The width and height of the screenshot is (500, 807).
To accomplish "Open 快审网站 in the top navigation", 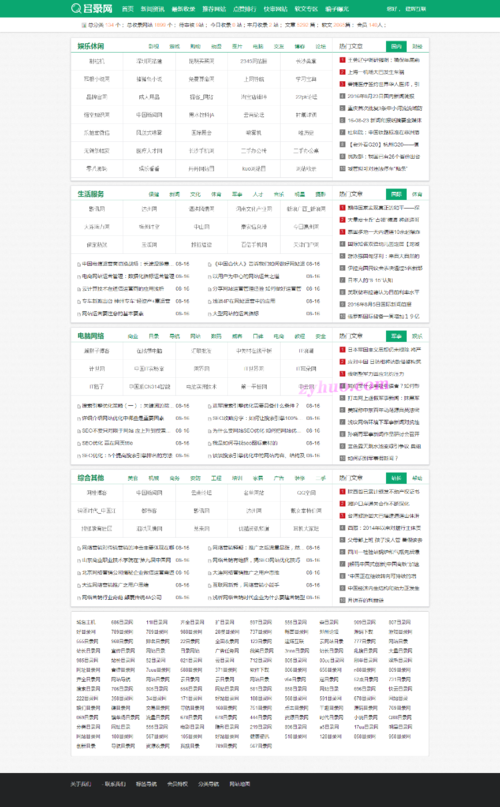I will click(275, 9).
